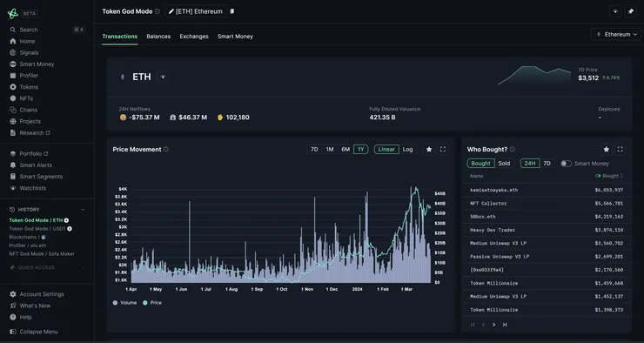Click the What's New icon
Screen dimensions: 644x343
click(x=13, y=306)
